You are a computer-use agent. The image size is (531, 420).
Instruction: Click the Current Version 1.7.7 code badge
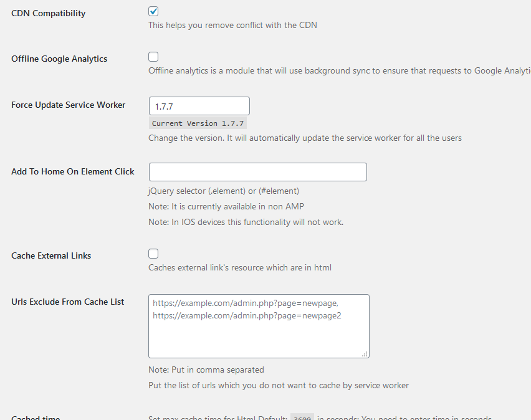198,123
